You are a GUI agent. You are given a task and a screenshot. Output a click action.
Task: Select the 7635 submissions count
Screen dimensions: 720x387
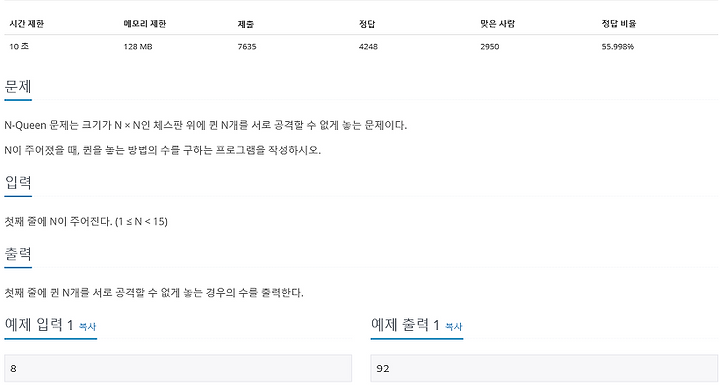tap(247, 46)
